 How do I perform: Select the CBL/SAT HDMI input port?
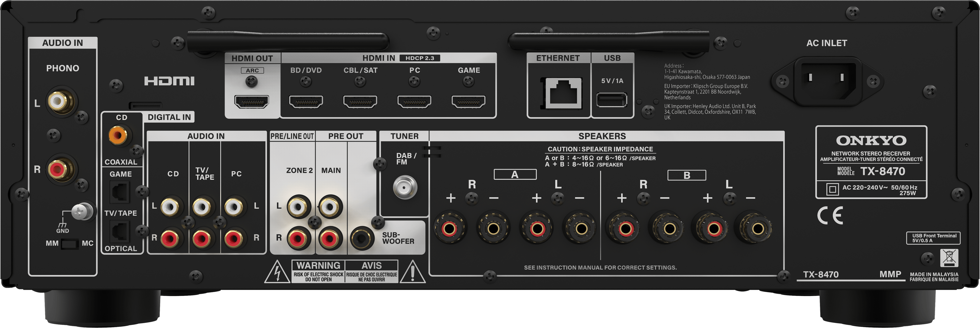[x=360, y=101]
